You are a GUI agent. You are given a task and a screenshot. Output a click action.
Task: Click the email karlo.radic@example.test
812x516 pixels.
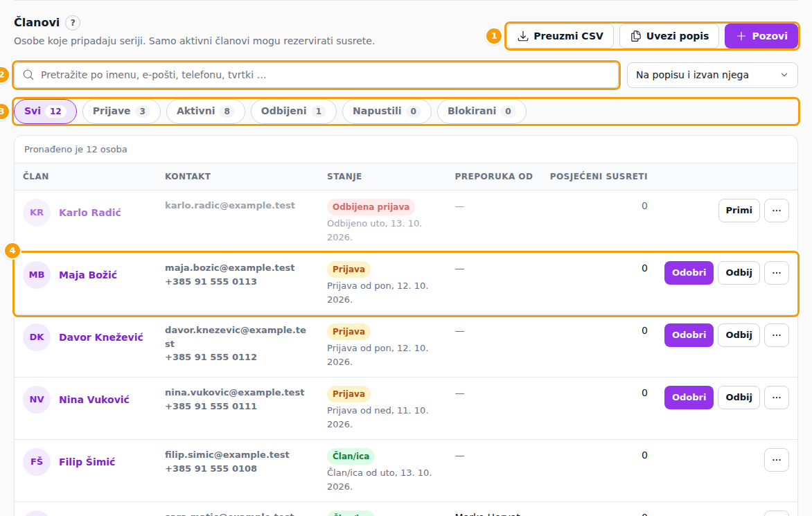coord(230,206)
